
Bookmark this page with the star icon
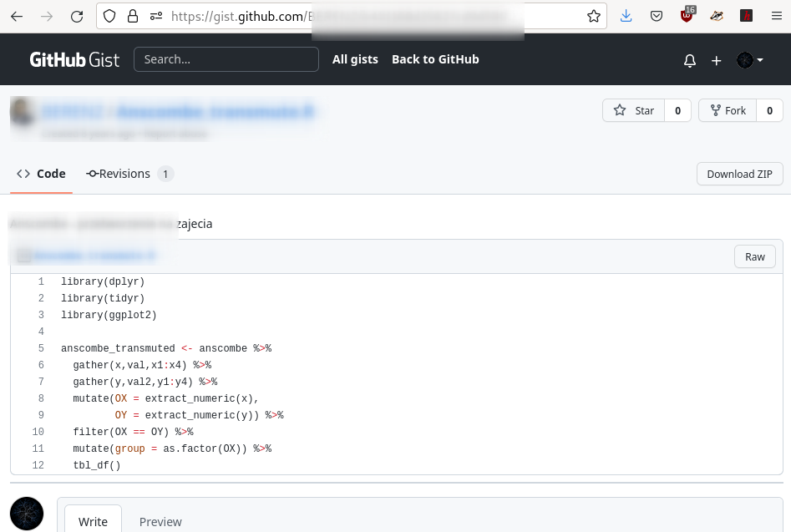click(593, 16)
